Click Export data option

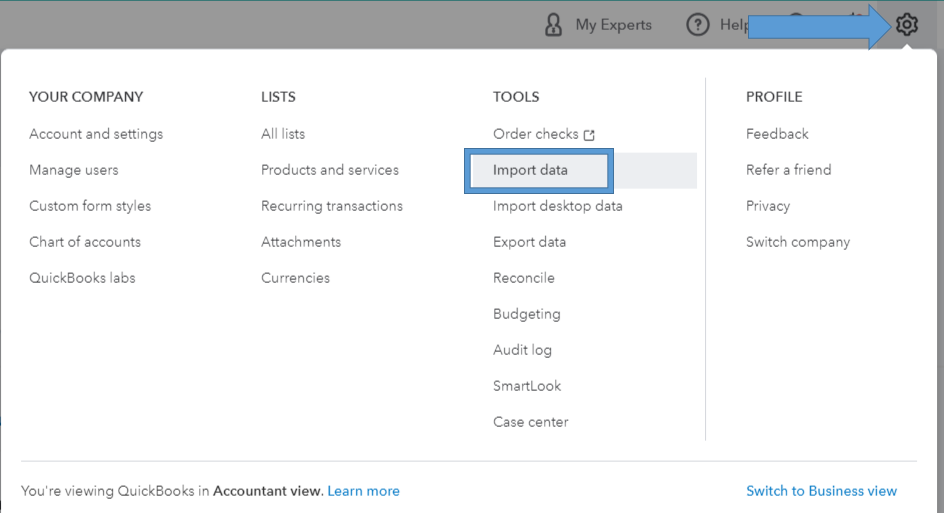coord(529,242)
